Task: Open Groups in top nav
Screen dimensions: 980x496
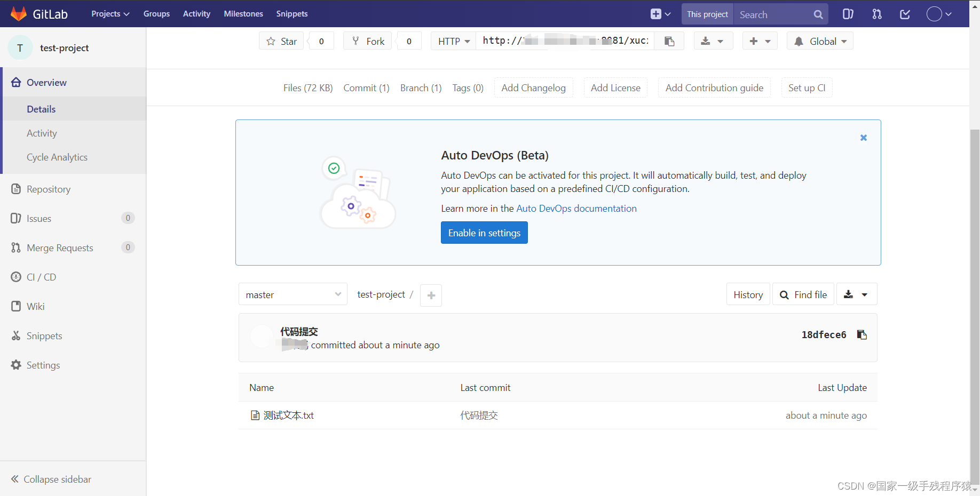Action: [x=156, y=14]
